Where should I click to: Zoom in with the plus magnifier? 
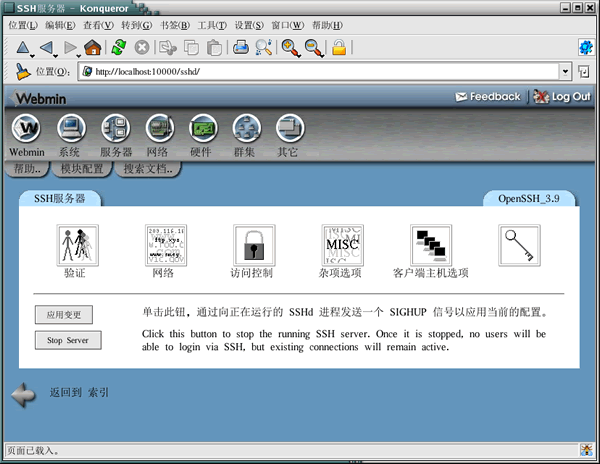(x=290, y=48)
